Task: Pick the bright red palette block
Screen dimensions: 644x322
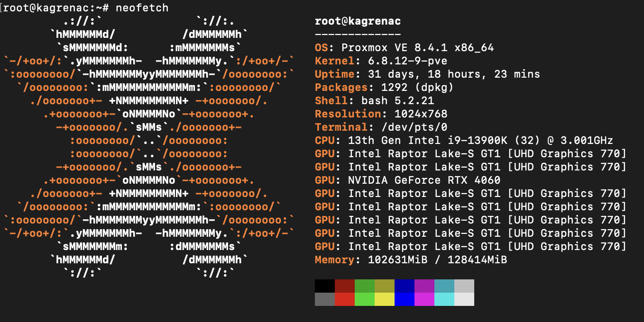Action: click(345, 299)
